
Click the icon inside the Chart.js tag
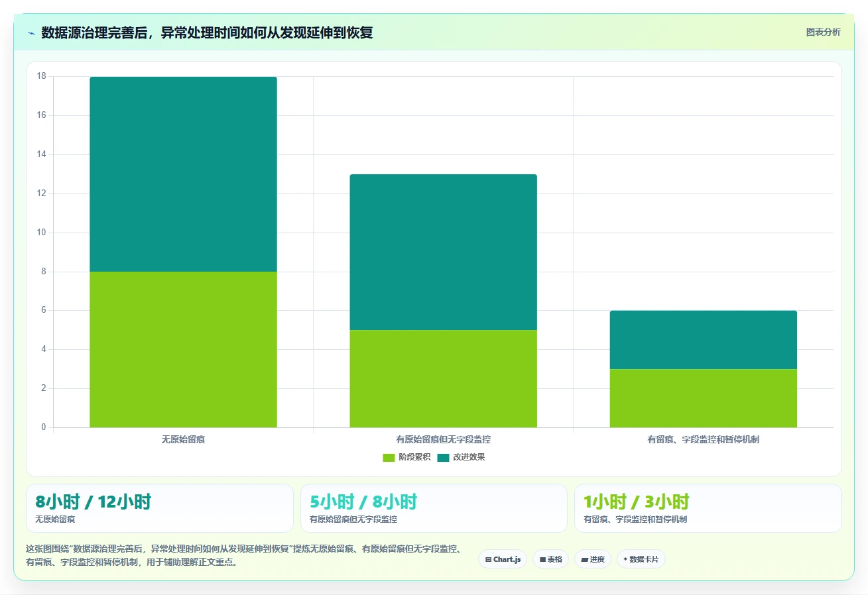pyautogui.click(x=488, y=559)
